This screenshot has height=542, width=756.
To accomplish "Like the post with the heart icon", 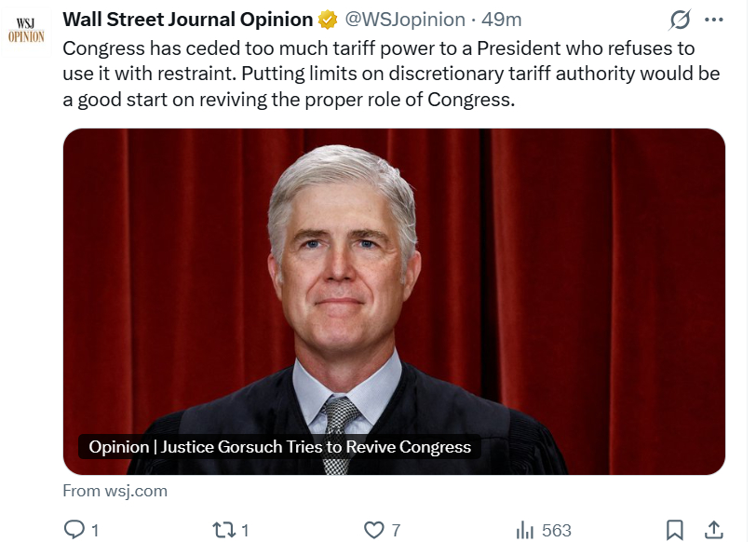I will click(x=373, y=530).
